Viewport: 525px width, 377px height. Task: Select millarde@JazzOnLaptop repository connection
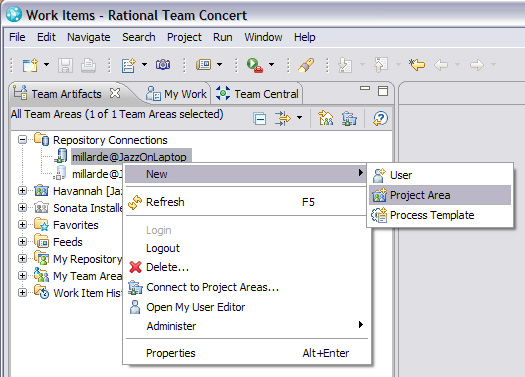click(x=130, y=157)
